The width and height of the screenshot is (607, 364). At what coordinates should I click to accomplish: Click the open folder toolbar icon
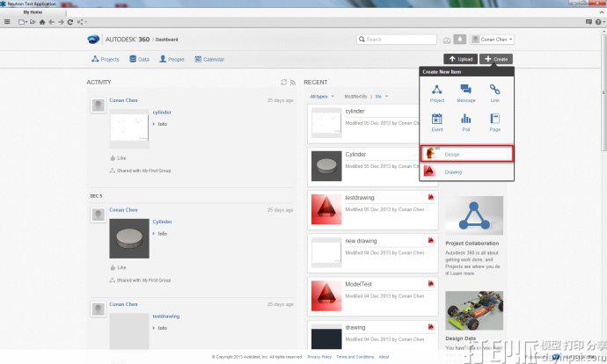(33, 22)
